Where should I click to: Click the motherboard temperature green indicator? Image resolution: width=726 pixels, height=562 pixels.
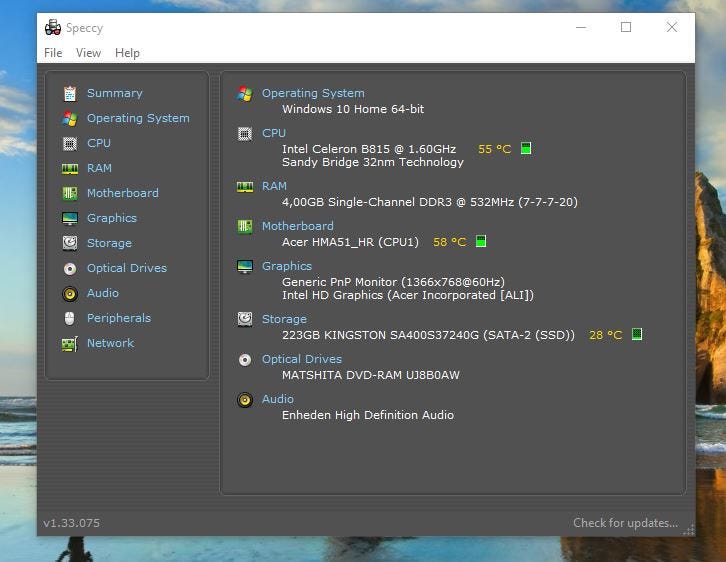pos(481,242)
